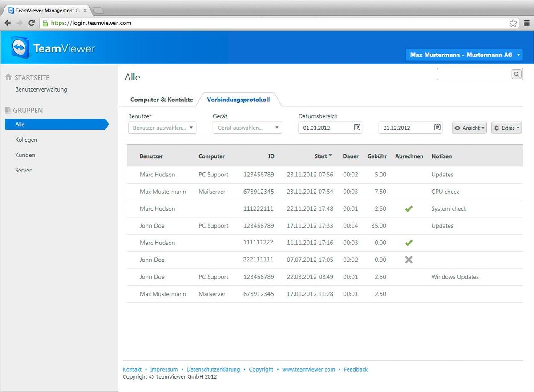534x392 pixels.
Task: Open the end date calendar picker icon
Action: click(437, 128)
